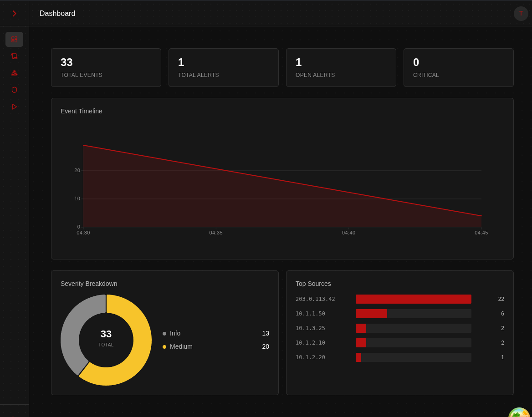This screenshot has width=532, height=417.
Task: Select source IP 10.1.2.10
Action: coord(311,343)
